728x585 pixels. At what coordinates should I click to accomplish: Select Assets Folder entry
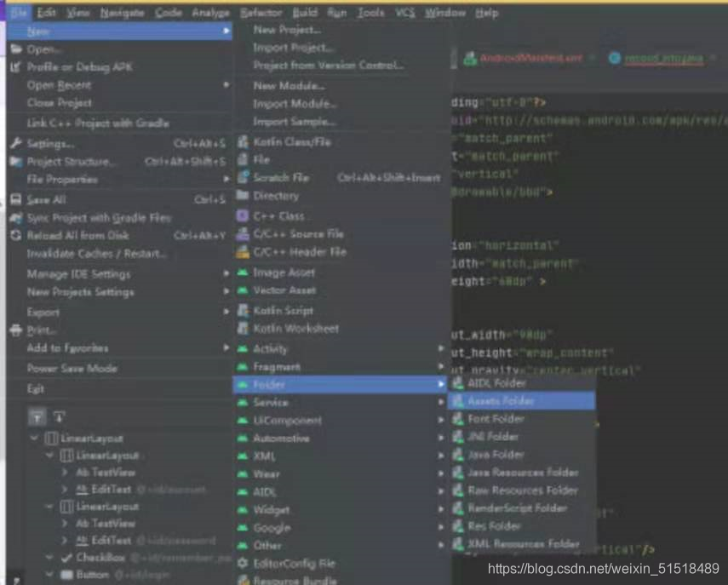(x=521, y=401)
